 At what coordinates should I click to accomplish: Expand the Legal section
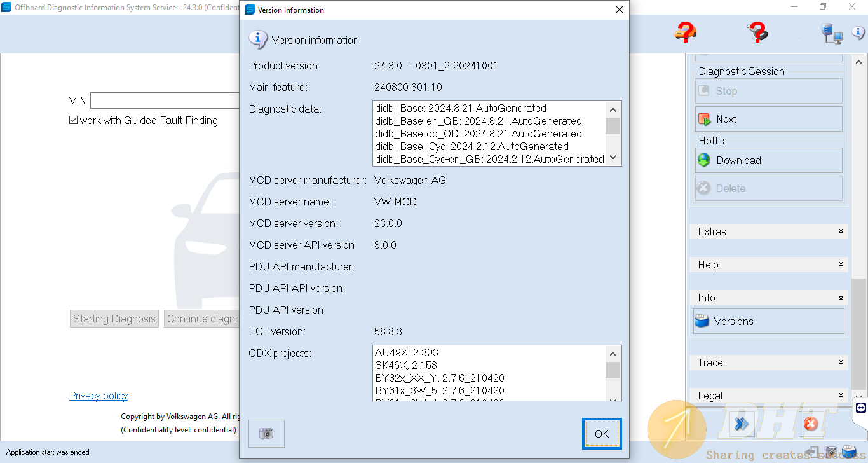(768, 396)
